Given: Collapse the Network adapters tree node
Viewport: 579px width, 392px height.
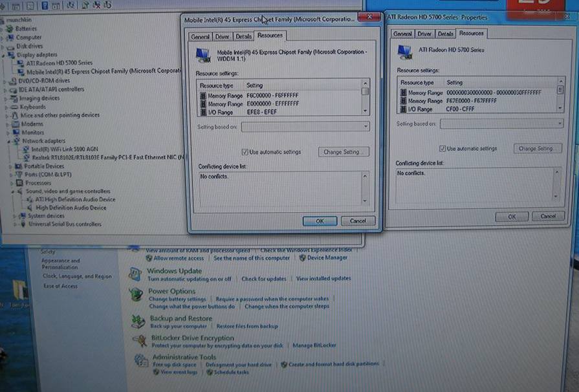Looking at the screenshot, I should (x=9, y=142).
